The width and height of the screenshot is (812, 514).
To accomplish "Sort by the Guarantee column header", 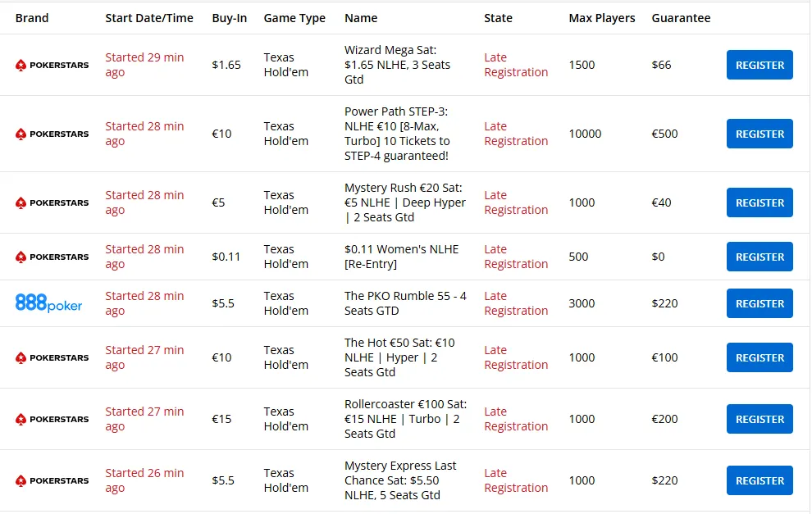I will point(681,17).
